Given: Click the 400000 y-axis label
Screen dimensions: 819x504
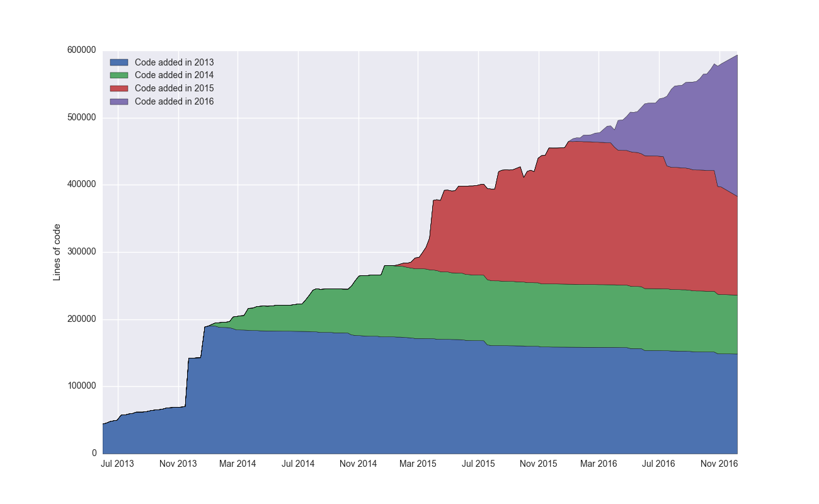Looking at the screenshot, I should click(82, 185).
